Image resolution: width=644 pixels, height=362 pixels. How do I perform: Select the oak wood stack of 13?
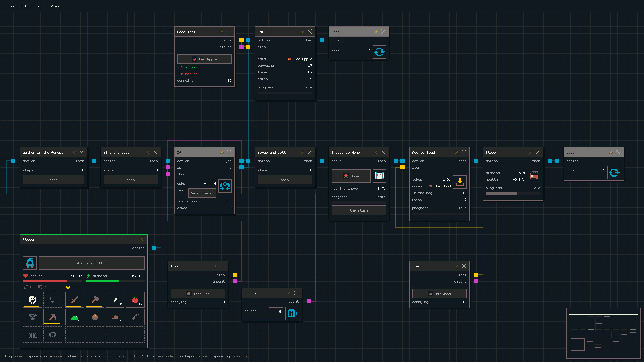coord(115,317)
